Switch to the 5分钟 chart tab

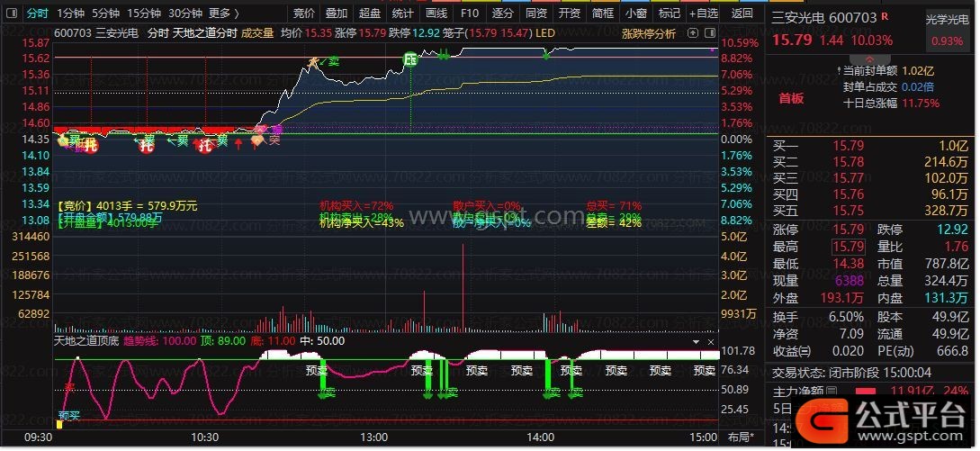[x=105, y=14]
